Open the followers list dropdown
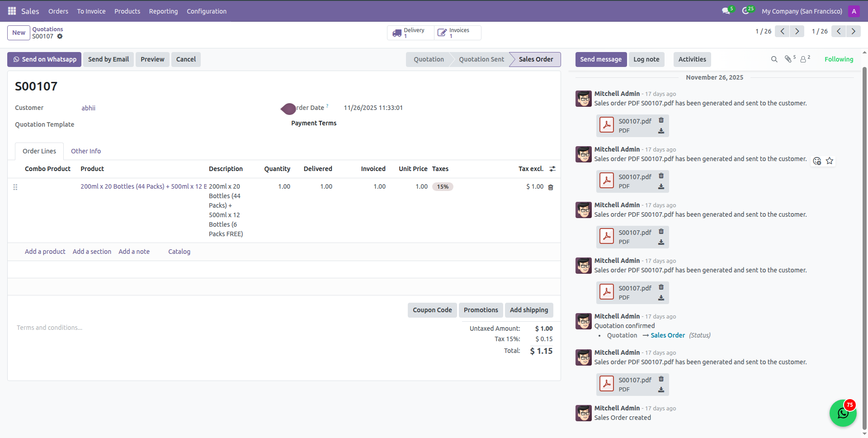The image size is (868, 438). click(x=804, y=59)
